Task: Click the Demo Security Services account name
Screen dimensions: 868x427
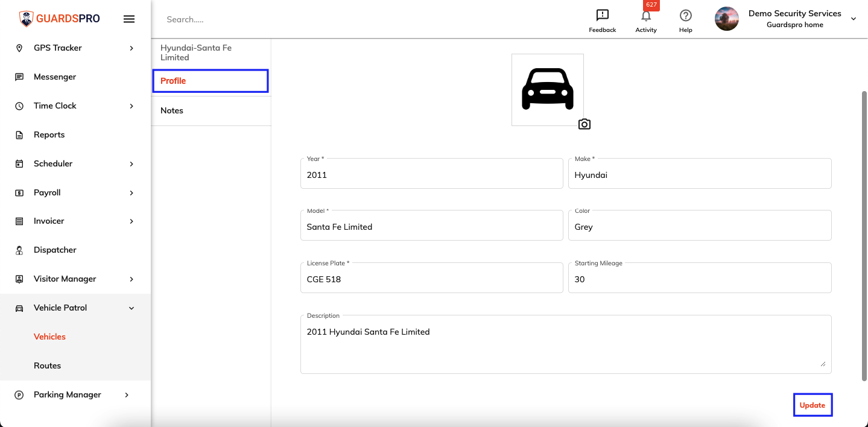Action: (x=795, y=13)
